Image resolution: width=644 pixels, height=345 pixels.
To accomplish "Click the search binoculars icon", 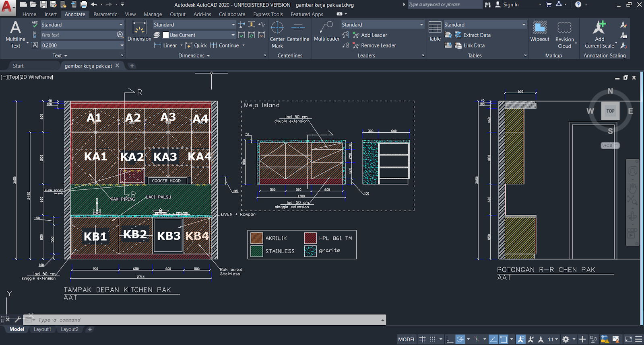I will click(488, 4).
